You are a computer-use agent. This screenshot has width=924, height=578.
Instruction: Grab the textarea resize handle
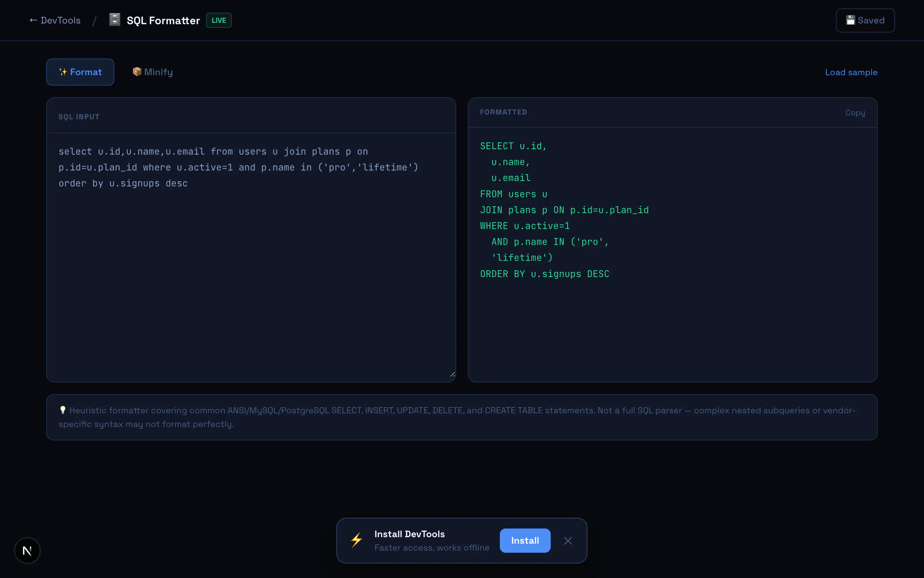tap(452, 374)
